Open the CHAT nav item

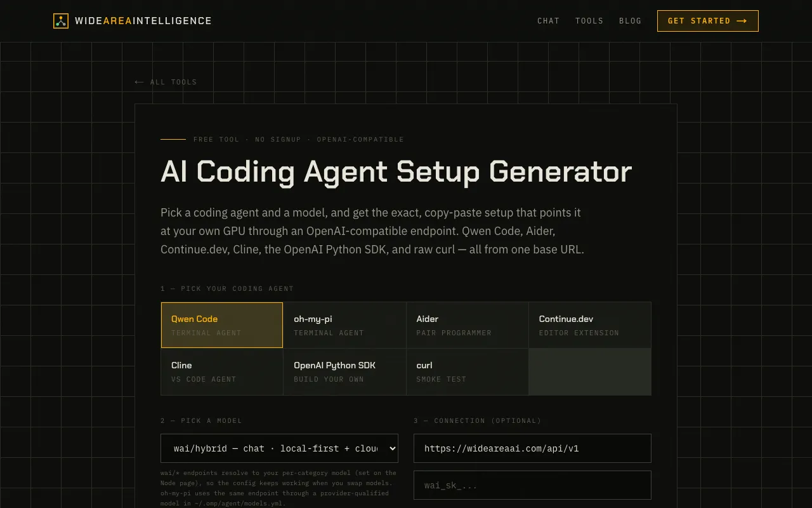548,21
